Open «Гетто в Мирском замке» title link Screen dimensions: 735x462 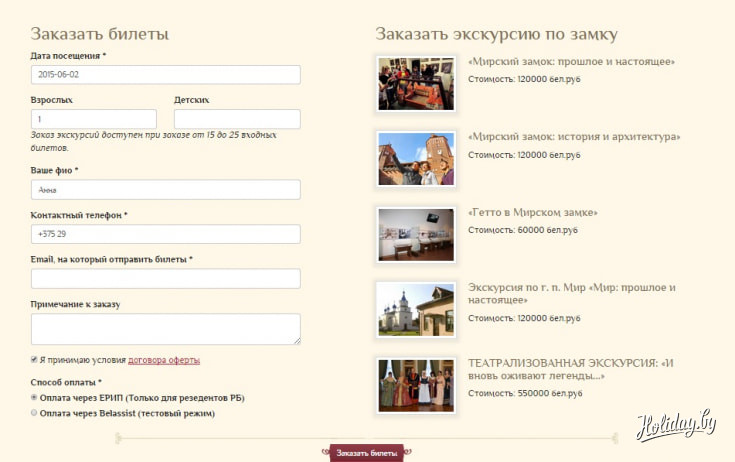coord(532,212)
